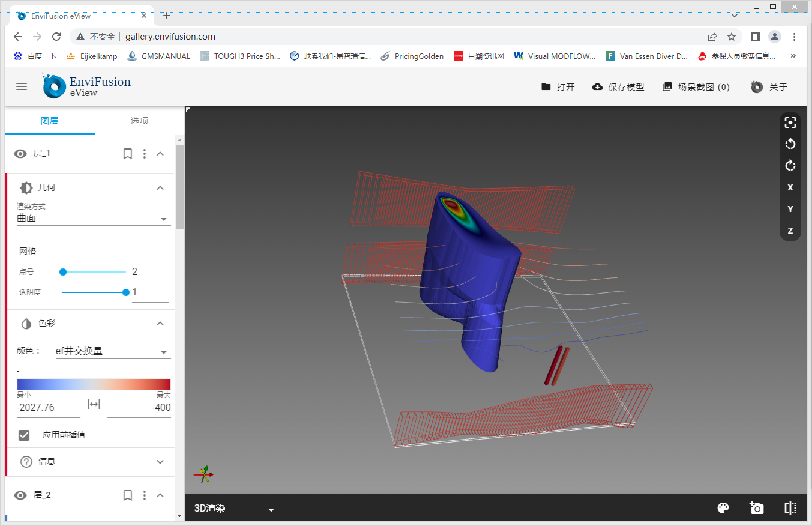Image resolution: width=812 pixels, height=526 pixels.
Task: Show more bookmarks with the » chevron
Action: pyautogui.click(x=793, y=56)
